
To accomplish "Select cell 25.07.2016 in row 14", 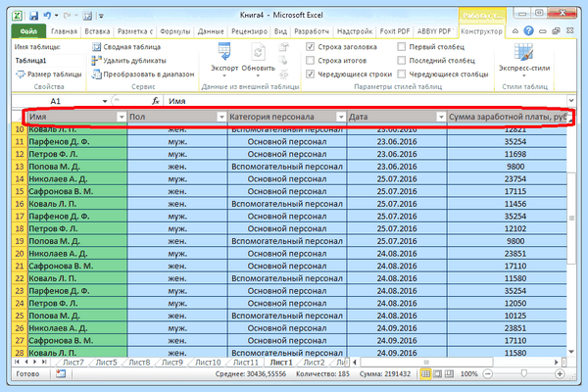I will point(397,179).
